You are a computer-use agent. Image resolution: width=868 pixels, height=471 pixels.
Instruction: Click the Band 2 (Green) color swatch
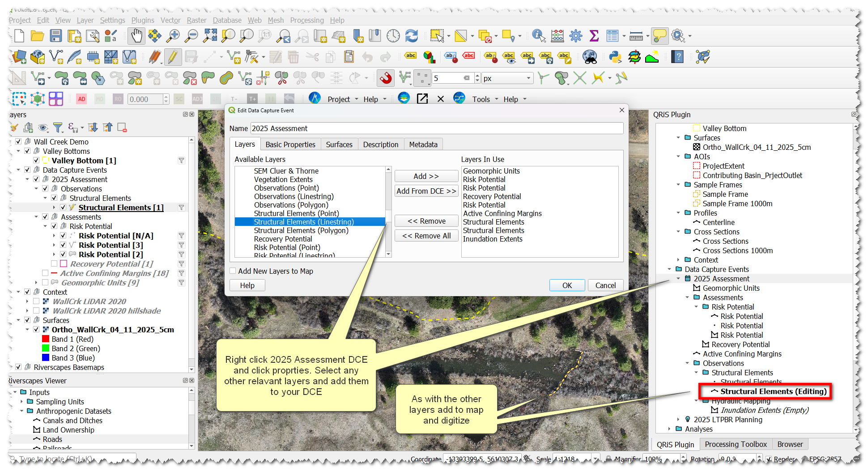[x=45, y=348]
